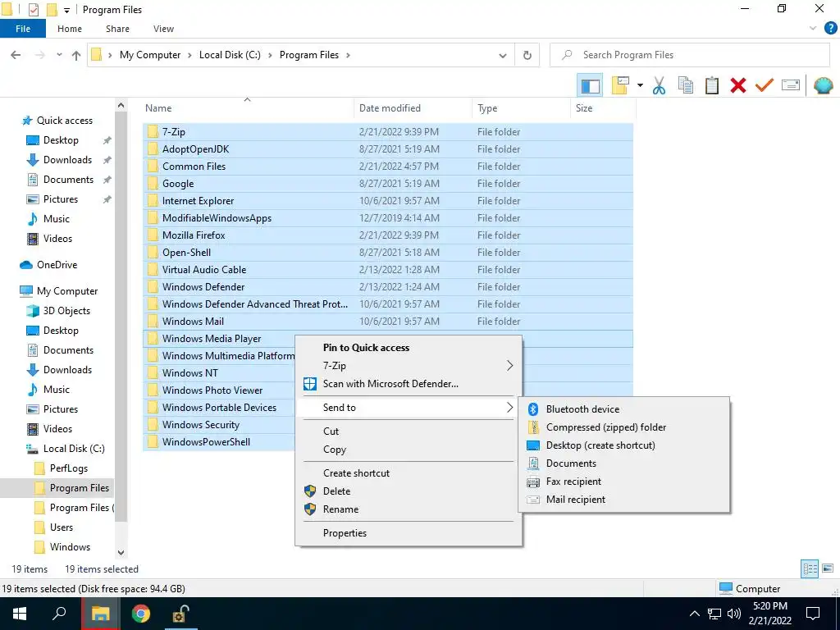Viewport: 840px width, 630px height.
Task: Click Cut in the context menu
Action: 409,431
